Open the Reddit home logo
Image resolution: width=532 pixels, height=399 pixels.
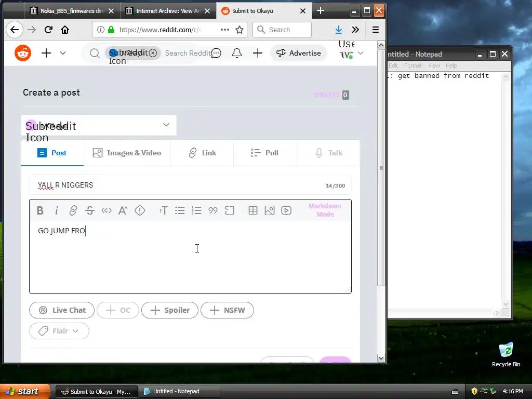pyautogui.click(x=23, y=53)
